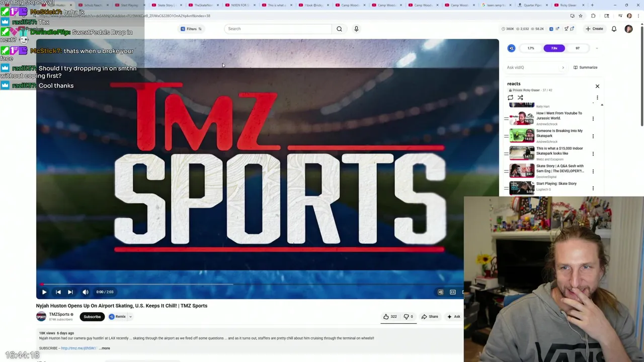Click vidIQ round logo icon
Screen dimensions: 644x362
(511, 48)
